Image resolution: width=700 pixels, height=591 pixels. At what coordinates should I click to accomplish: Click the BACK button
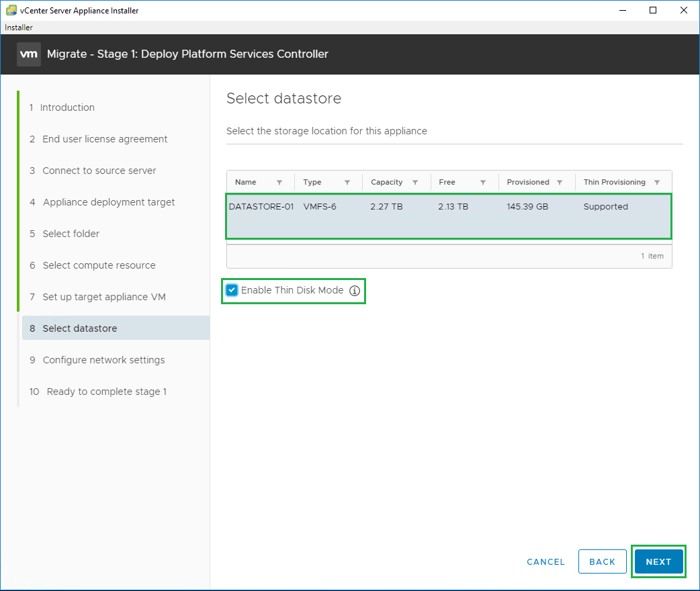(x=602, y=561)
